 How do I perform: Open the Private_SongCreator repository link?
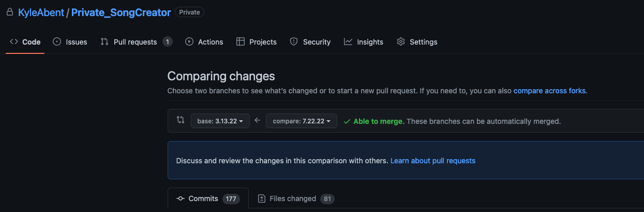(121, 12)
